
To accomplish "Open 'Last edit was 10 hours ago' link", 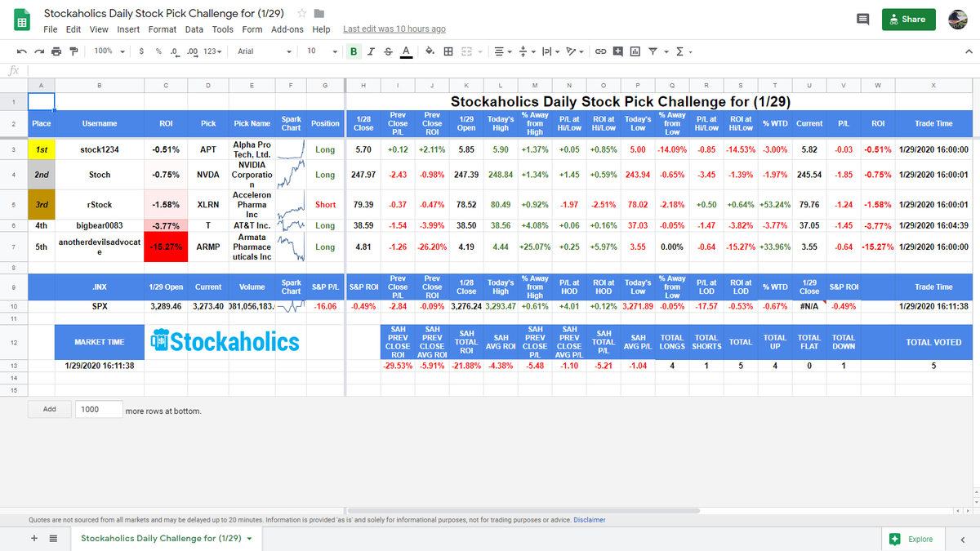I will tap(394, 29).
